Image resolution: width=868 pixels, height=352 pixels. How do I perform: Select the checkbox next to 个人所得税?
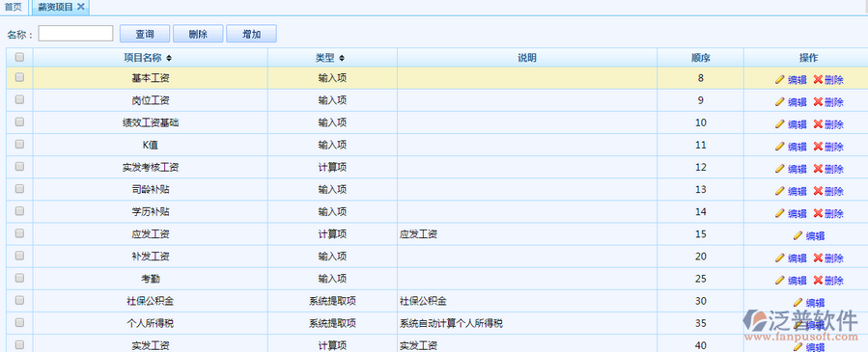tap(19, 323)
